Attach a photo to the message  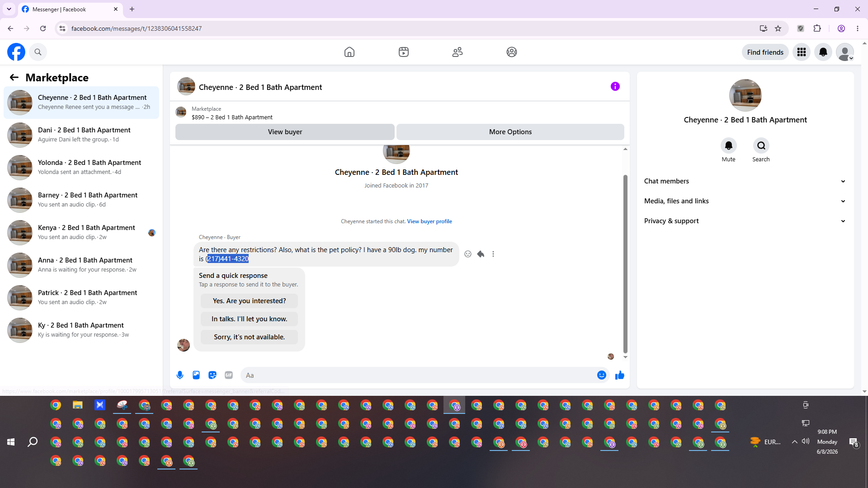coord(196,375)
